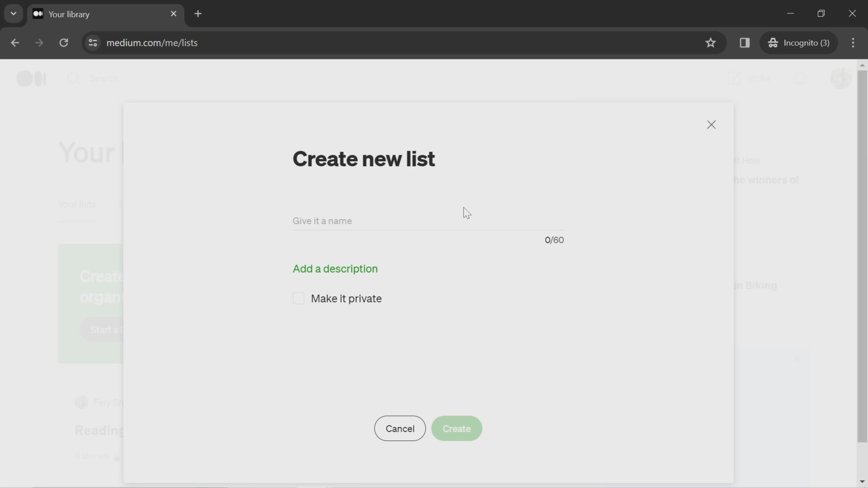The image size is (868, 488).
Task: Click the bookmark/favorites icon in browser
Action: pyautogui.click(x=711, y=42)
